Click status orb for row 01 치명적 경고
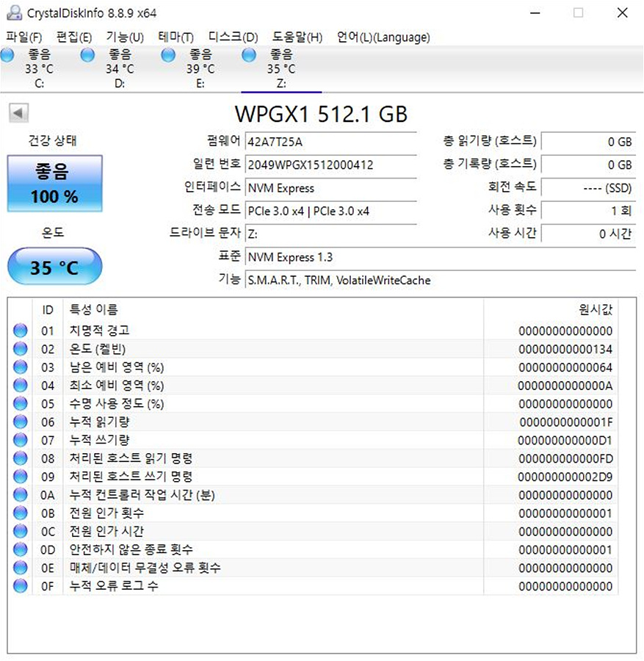Viewport: 644px width, 661px height. pos(21,330)
